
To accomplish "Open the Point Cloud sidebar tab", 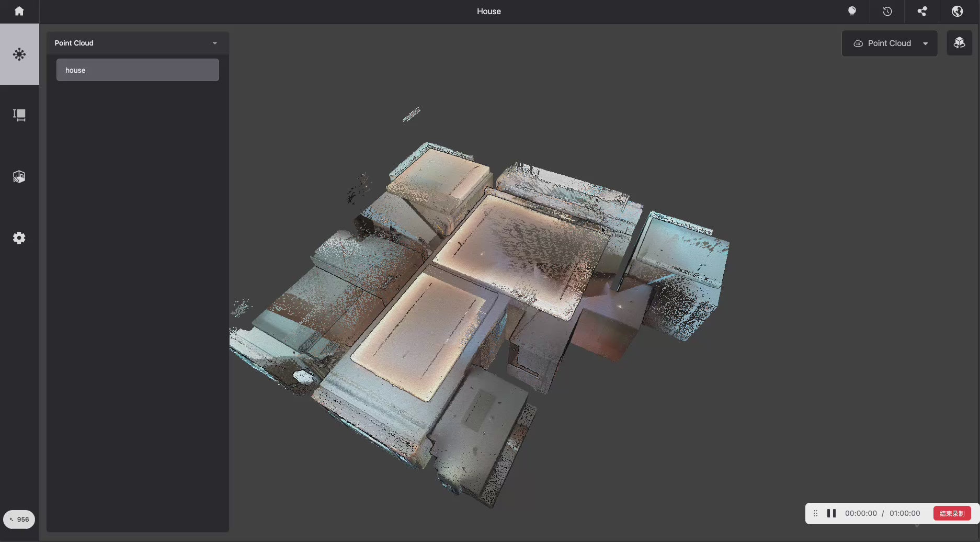I will [19, 54].
